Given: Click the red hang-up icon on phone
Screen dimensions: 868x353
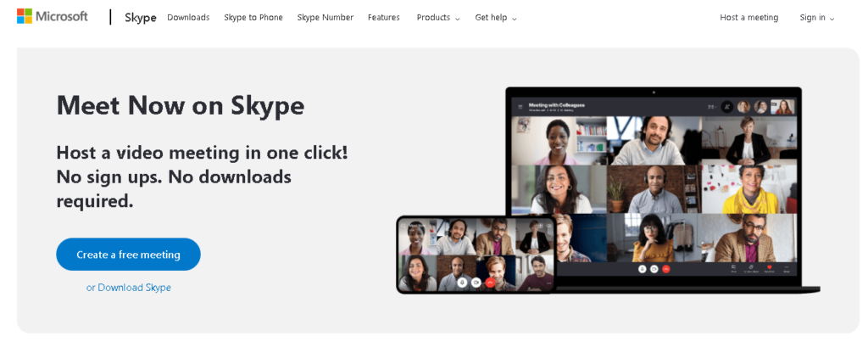Looking at the screenshot, I should (x=490, y=283).
